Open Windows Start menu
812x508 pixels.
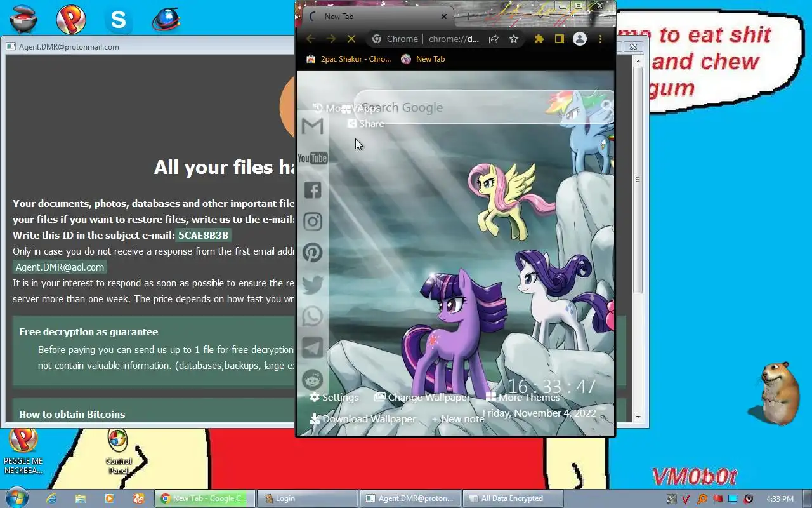coord(16,498)
